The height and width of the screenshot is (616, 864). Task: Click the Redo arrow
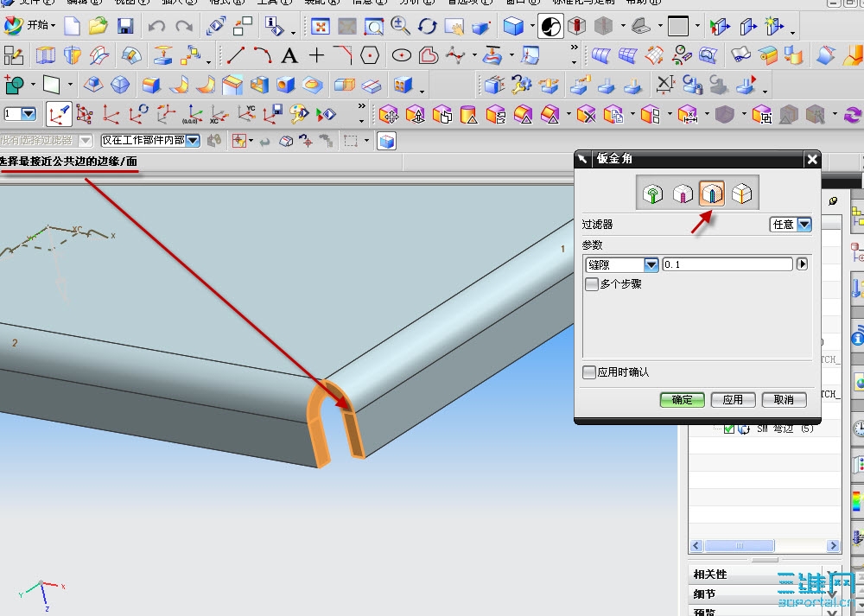click(183, 26)
